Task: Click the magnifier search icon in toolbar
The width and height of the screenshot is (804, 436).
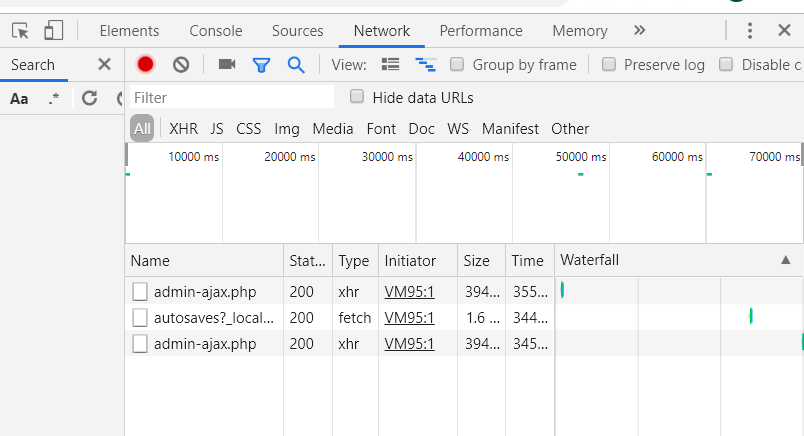Action: pos(296,65)
